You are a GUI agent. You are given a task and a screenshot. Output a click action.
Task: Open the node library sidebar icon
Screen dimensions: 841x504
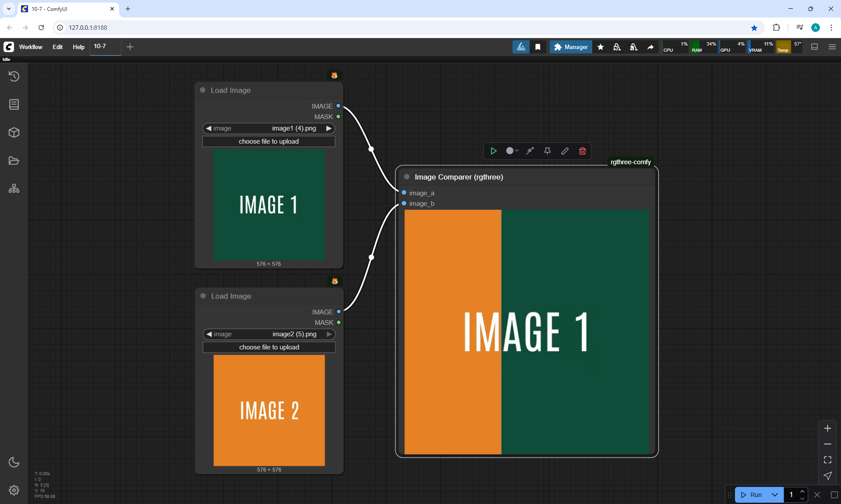point(14,104)
